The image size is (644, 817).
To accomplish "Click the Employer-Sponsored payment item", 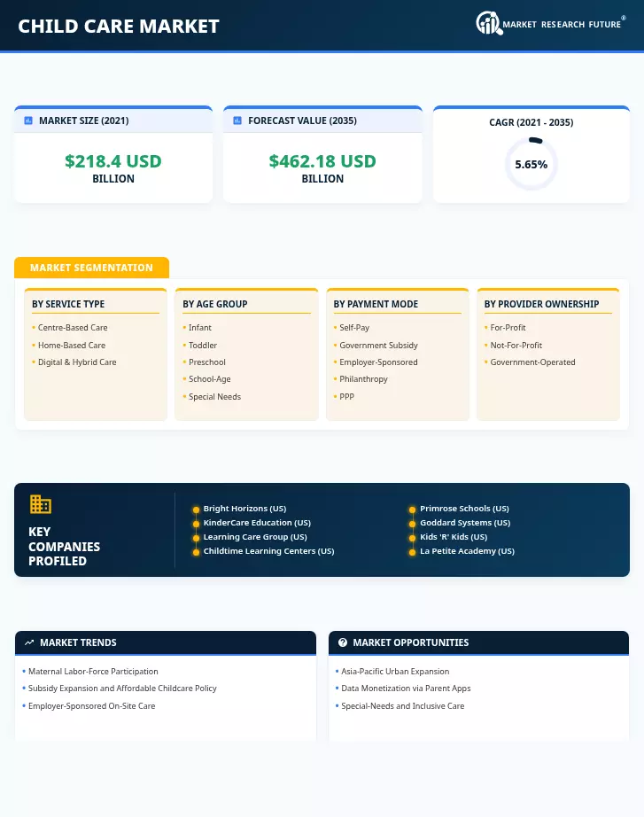I will (x=379, y=362).
